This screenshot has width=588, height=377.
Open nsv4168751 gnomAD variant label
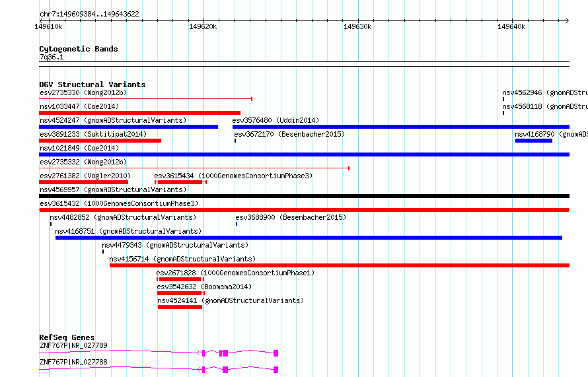tap(128, 231)
